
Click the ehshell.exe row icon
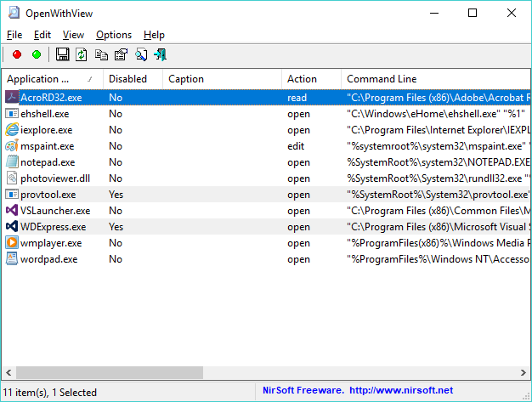12,114
